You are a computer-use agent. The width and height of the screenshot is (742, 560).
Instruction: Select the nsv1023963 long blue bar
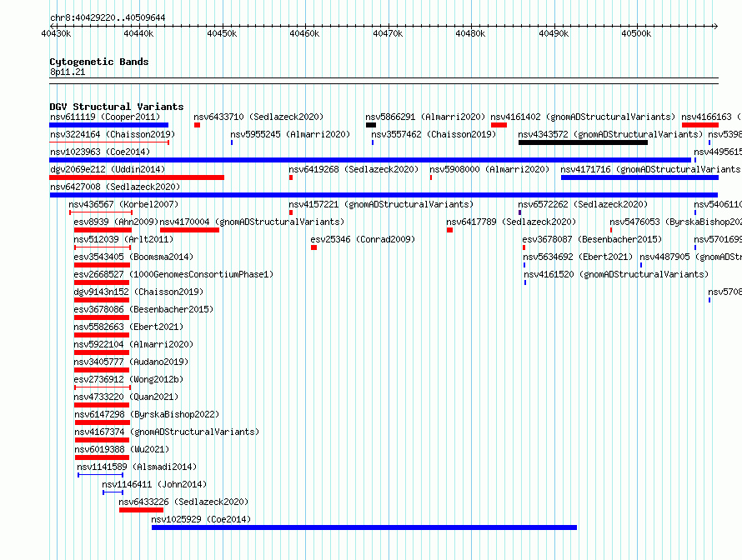pyautogui.click(x=370, y=160)
